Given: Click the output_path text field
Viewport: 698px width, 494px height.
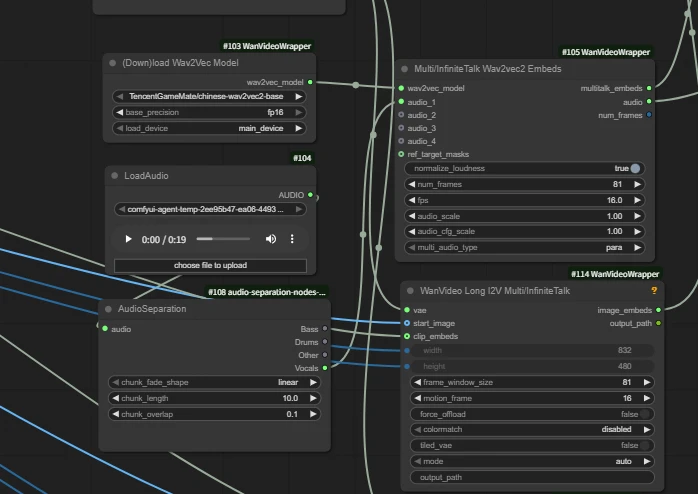Looking at the screenshot, I should click(x=530, y=477).
